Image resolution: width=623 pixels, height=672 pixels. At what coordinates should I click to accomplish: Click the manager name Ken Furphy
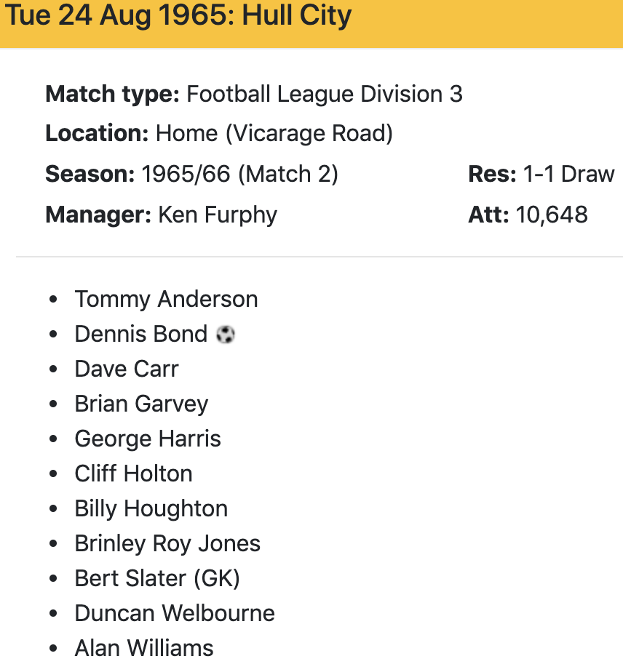(x=218, y=215)
